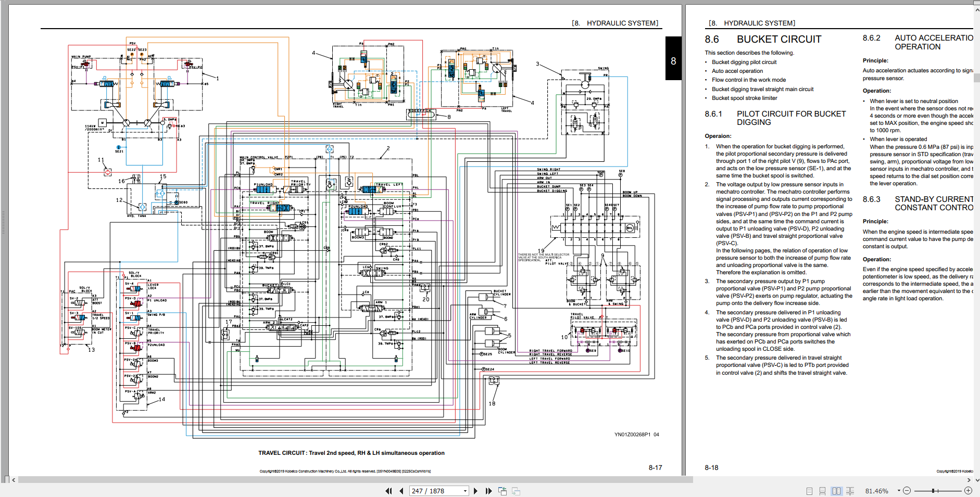
Task: Zoom out with the minus icon
Action: coord(907,491)
